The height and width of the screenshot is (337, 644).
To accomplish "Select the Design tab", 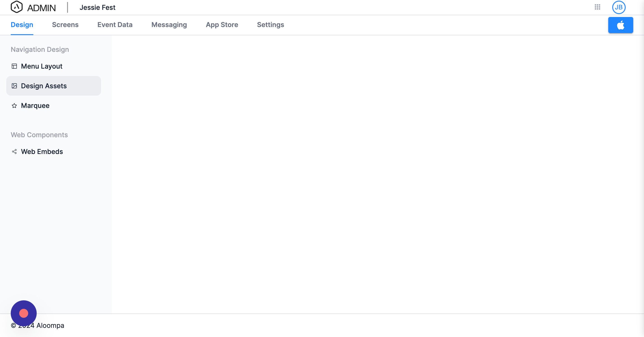I will 22,25.
